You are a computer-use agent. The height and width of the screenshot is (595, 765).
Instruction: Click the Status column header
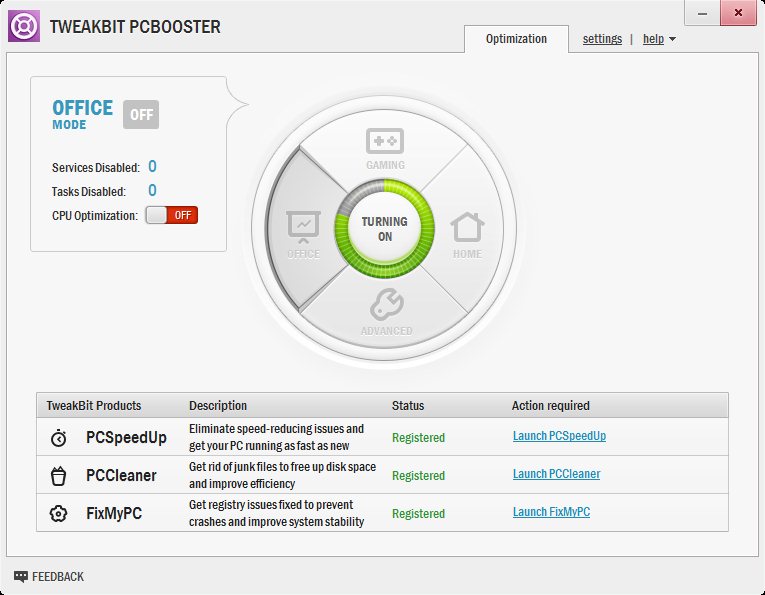(x=408, y=406)
